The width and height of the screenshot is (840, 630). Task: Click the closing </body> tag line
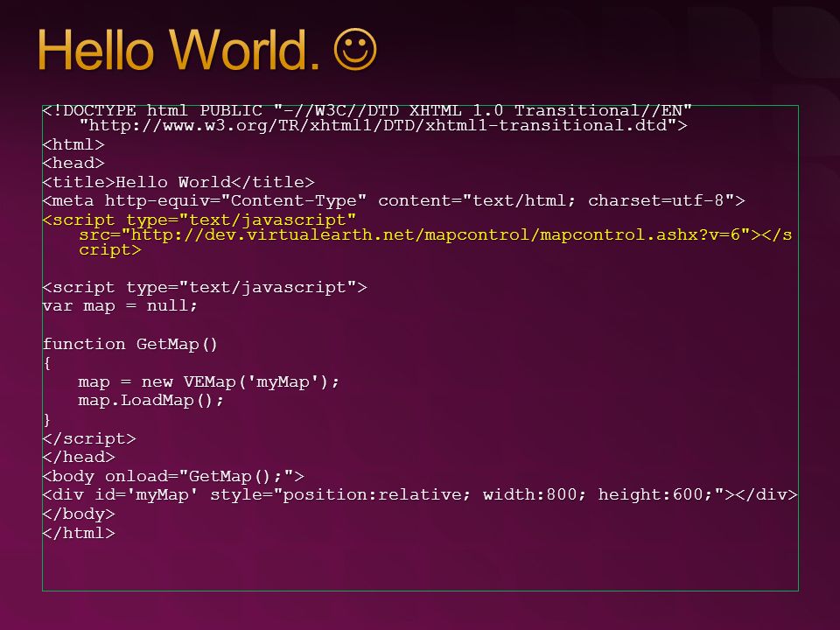(79, 514)
